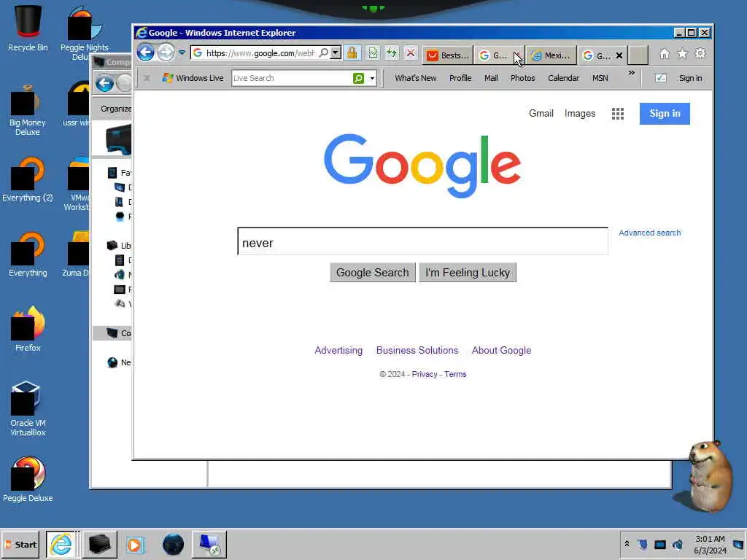Click the Google search text box
The image size is (747, 560).
coord(422,241)
